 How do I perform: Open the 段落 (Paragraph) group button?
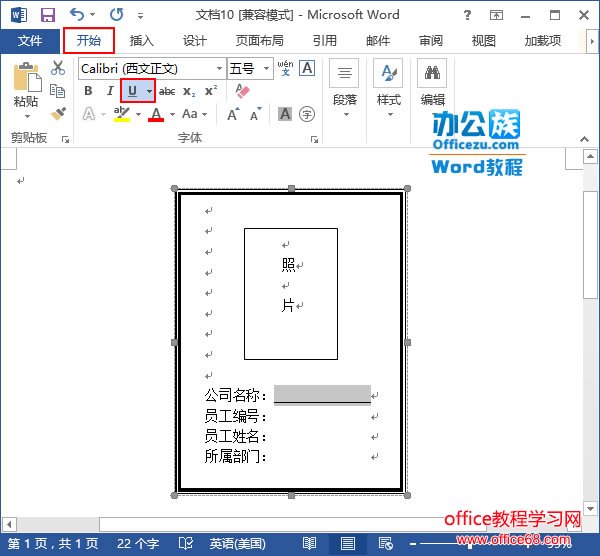pyautogui.click(x=344, y=89)
